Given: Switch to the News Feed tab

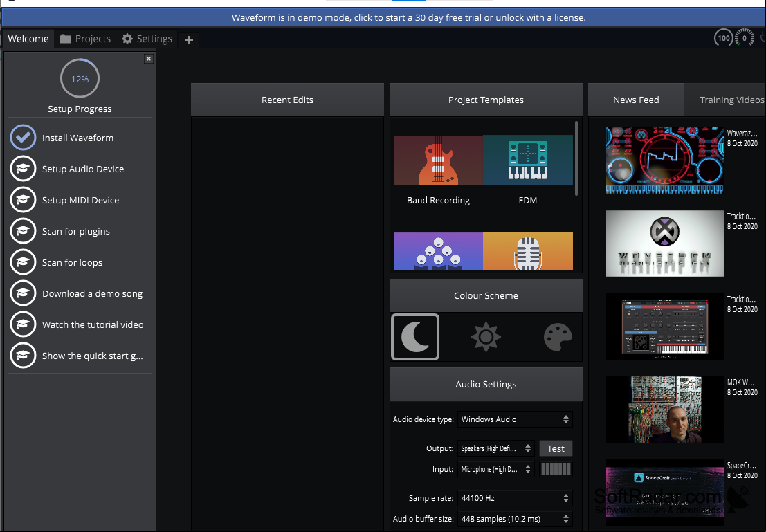Looking at the screenshot, I should point(636,100).
